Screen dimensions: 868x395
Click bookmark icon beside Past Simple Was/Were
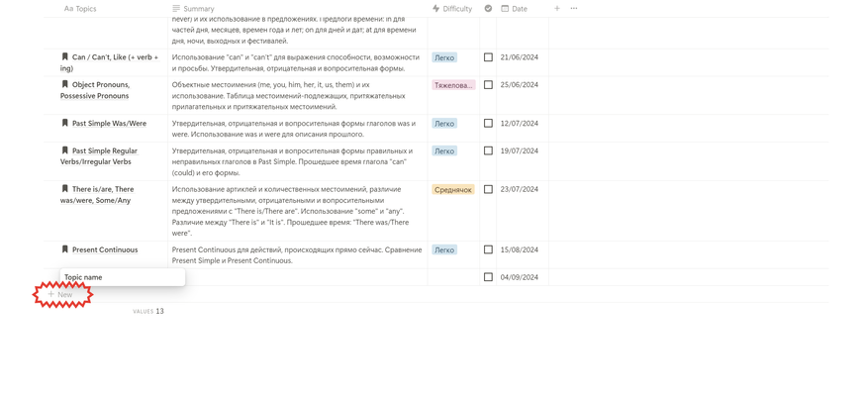(x=64, y=123)
